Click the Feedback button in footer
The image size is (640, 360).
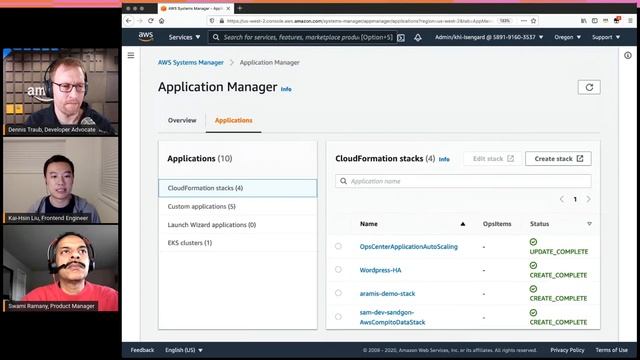(142, 350)
